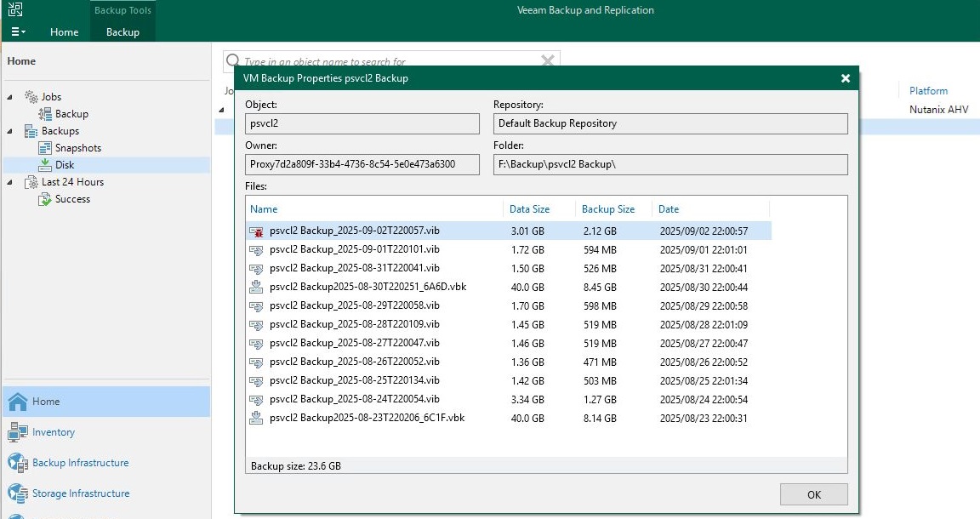Image resolution: width=980 pixels, height=519 pixels.
Task: Click the Jobs gear icon in tree
Action: [31, 97]
